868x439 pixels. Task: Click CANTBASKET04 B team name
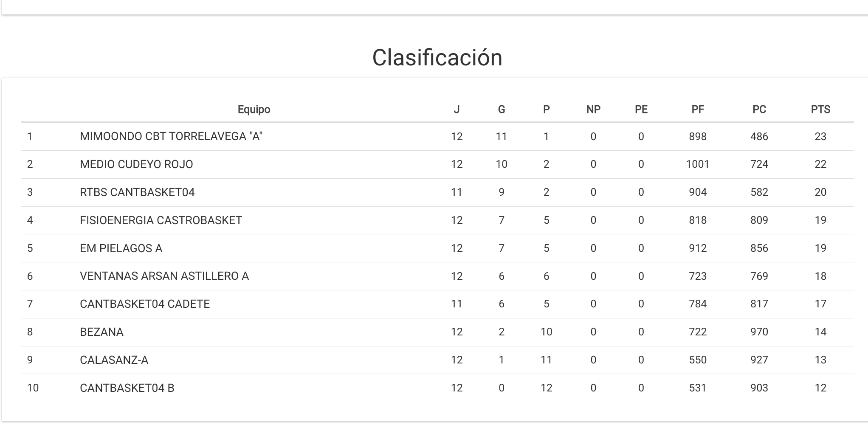point(127,388)
